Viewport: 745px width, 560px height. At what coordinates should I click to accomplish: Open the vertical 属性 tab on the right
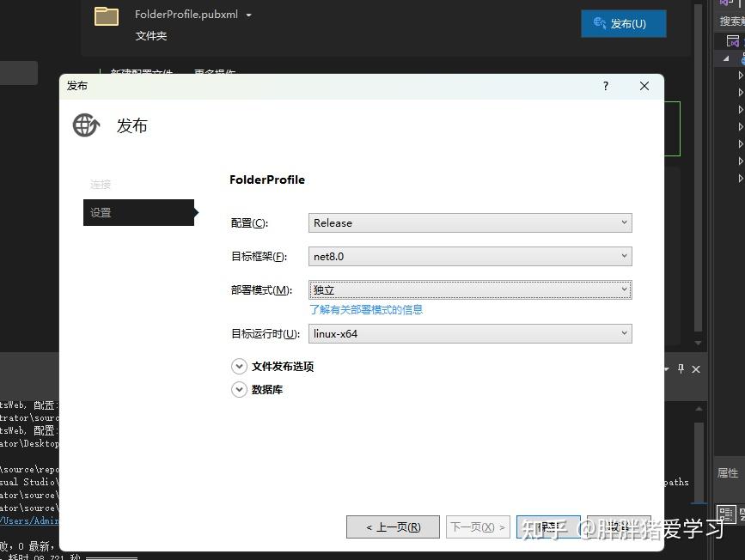point(728,473)
